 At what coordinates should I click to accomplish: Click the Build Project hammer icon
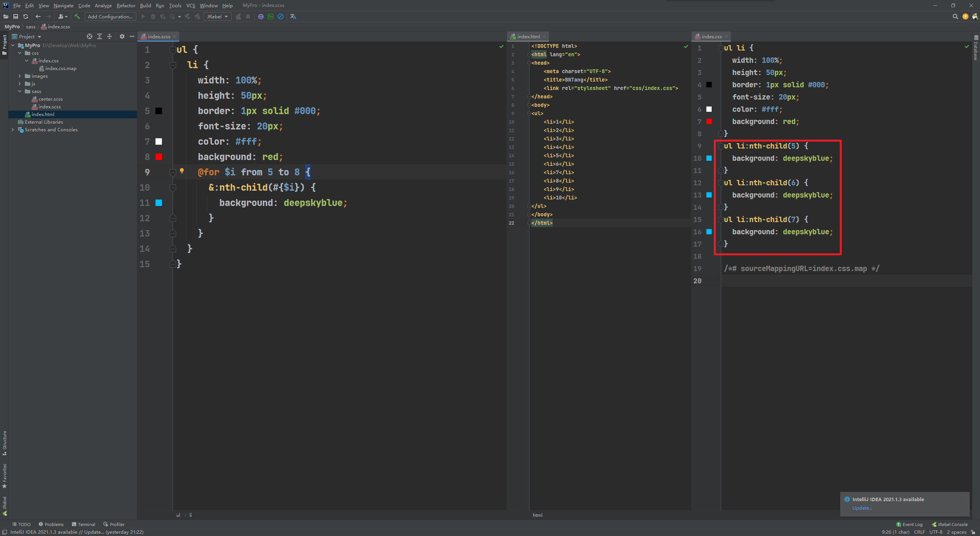point(77,16)
